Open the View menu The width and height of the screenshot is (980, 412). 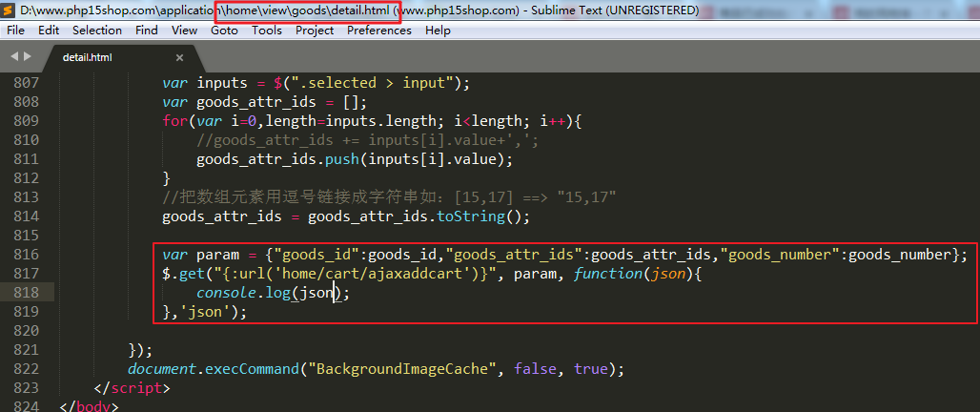click(x=184, y=31)
